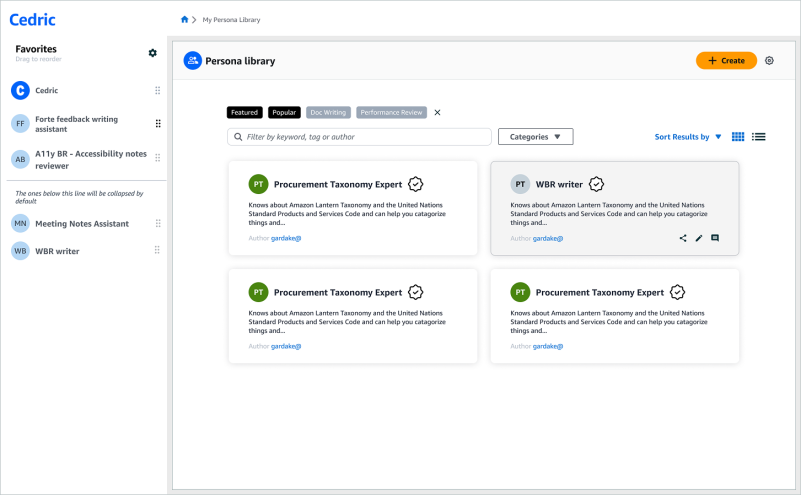Switch to list view
Viewport: 801px width, 495px height.
click(759, 137)
